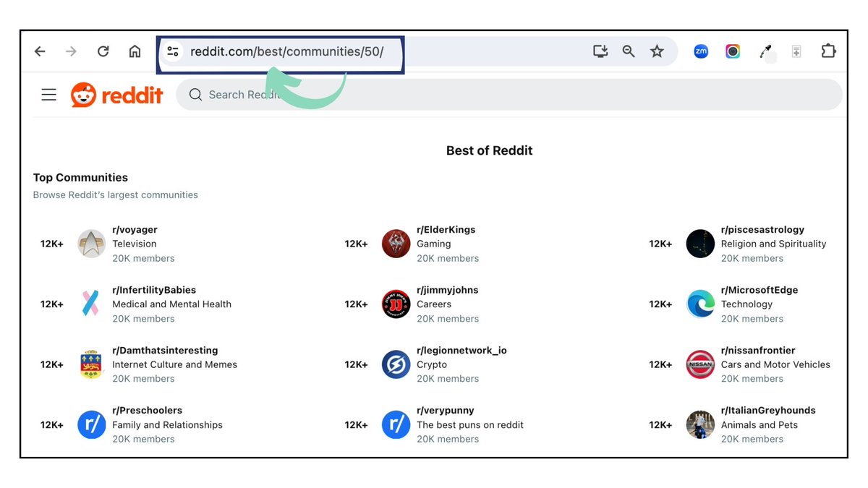Click the r/ElderKings avatar
Viewport: 868px width, 488px height.
coord(396,244)
